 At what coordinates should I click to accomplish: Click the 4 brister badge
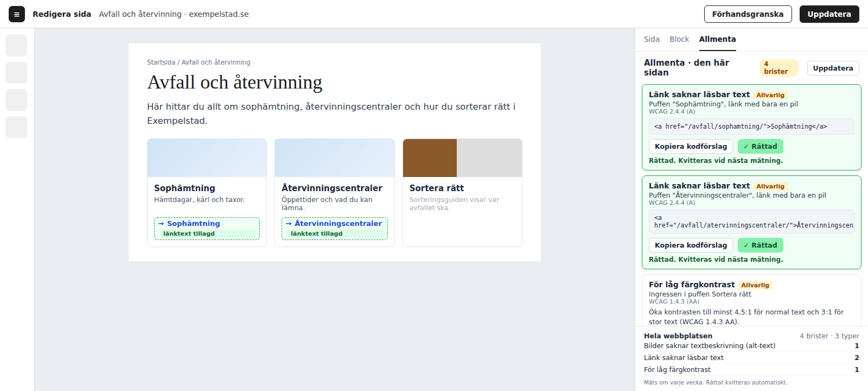coord(778,68)
